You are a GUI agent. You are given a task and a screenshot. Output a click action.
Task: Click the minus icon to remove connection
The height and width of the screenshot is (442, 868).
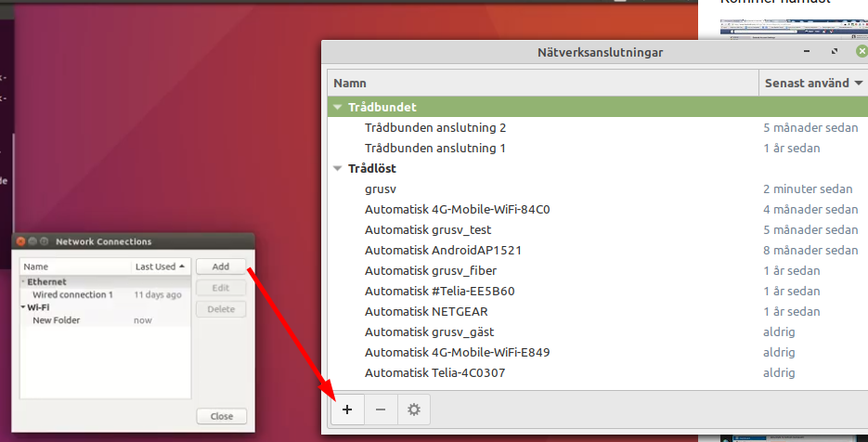381,409
